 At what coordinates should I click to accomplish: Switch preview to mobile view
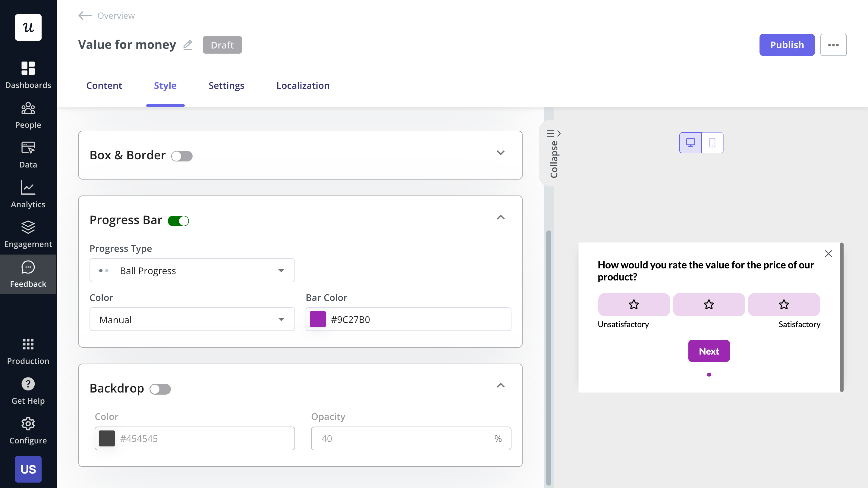(x=712, y=142)
